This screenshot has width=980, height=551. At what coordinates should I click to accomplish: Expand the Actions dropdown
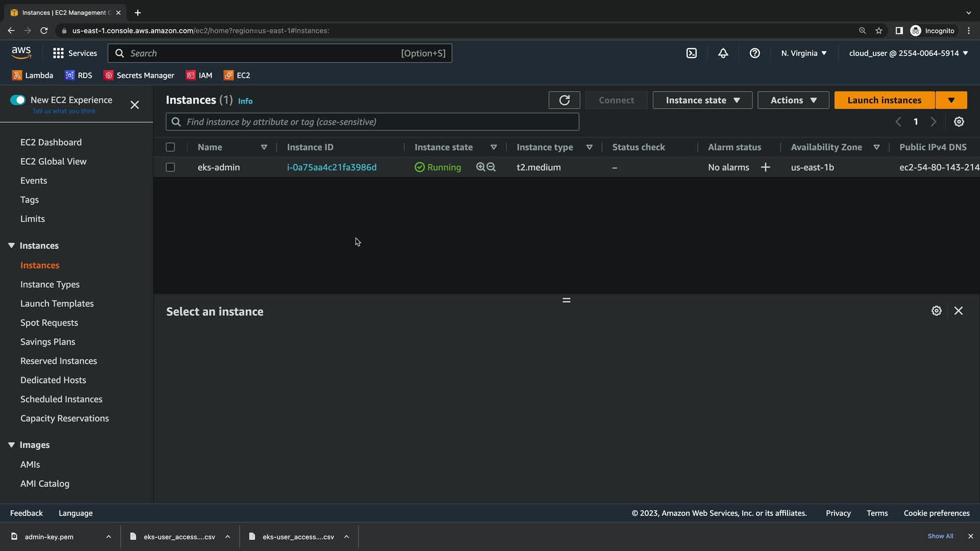coord(793,101)
